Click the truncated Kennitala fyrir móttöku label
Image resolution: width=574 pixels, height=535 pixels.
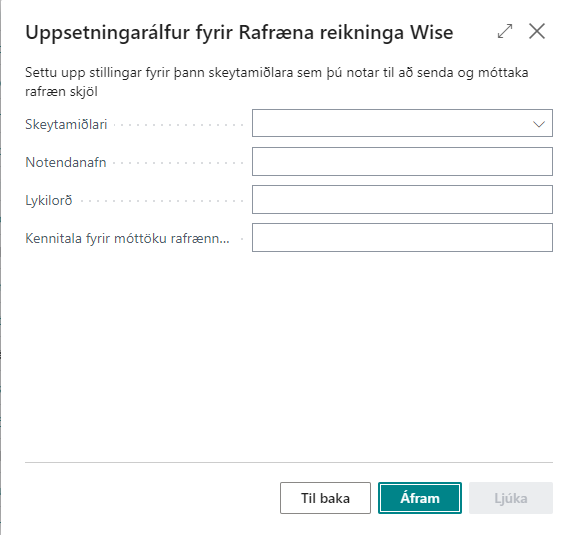pos(127,238)
